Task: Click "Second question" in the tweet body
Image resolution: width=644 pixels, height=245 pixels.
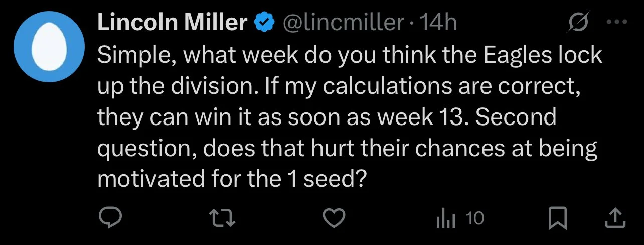Action: [x=327, y=133]
